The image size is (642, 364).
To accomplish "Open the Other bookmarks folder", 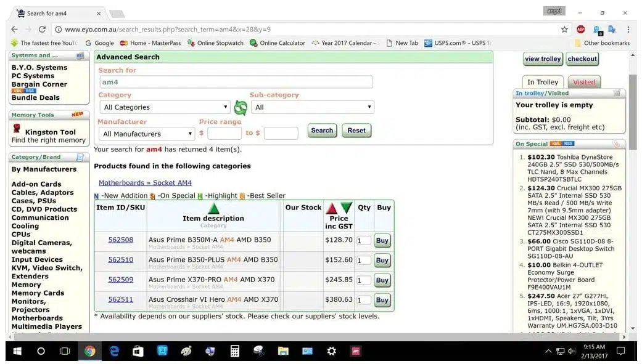I will [x=602, y=43].
